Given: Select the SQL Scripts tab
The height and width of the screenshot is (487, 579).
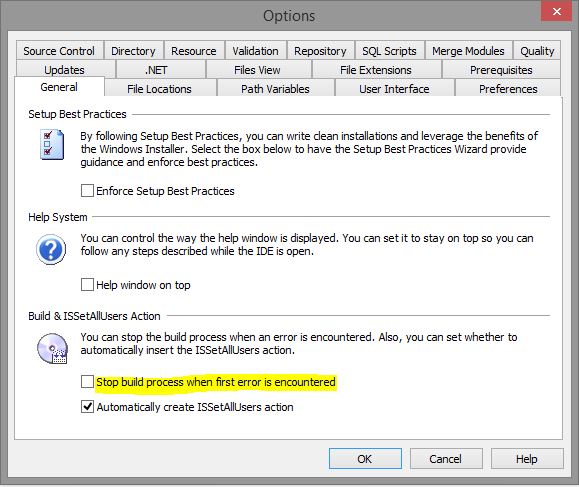Looking at the screenshot, I should [x=389, y=51].
